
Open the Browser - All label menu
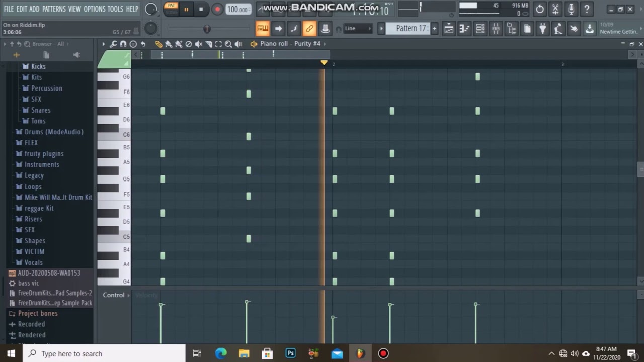(x=48, y=44)
